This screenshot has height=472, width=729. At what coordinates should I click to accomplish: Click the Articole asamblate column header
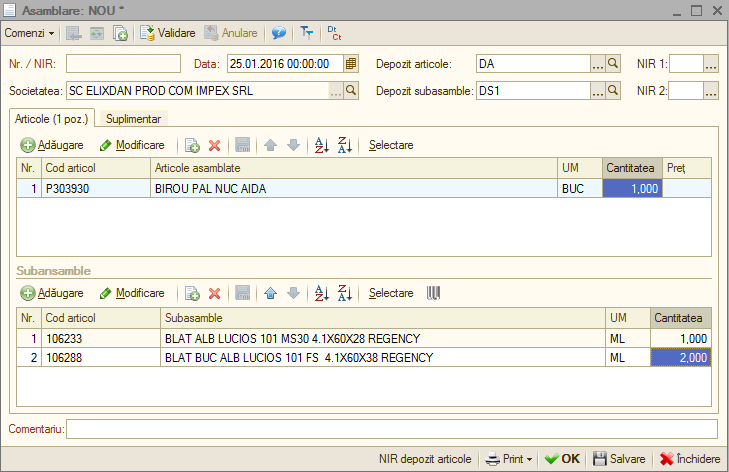click(x=354, y=168)
